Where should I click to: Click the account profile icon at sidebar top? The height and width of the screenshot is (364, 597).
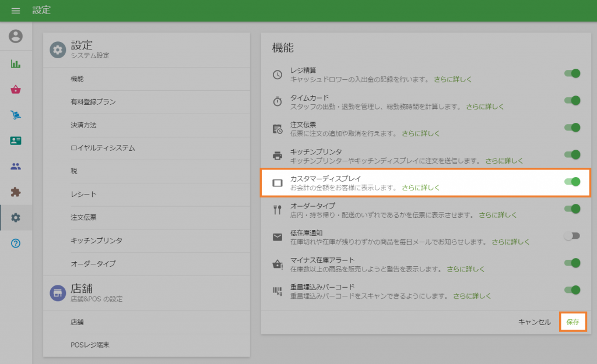(16, 36)
